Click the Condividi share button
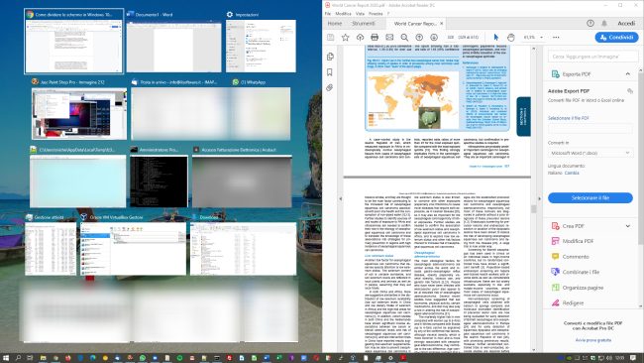The width and height of the screenshot is (644, 363). tap(617, 38)
